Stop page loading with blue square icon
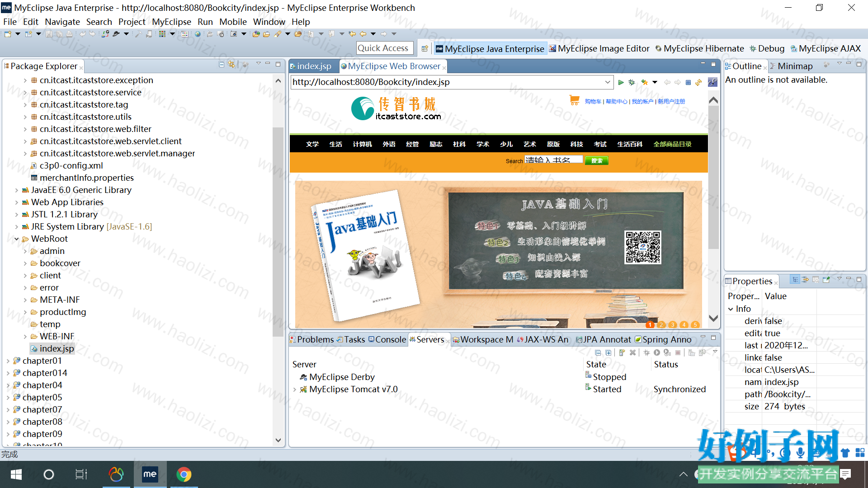This screenshot has height=488, width=868. coord(688,82)
